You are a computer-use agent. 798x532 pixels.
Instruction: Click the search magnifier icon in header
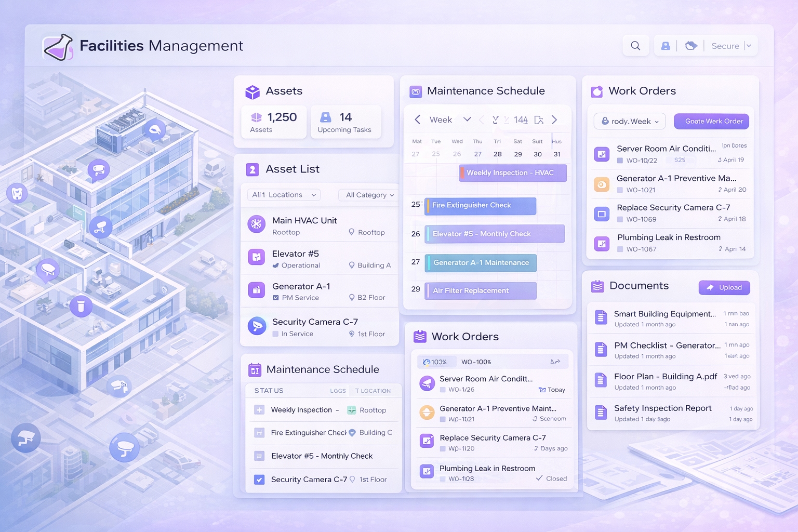click(635, 46)
